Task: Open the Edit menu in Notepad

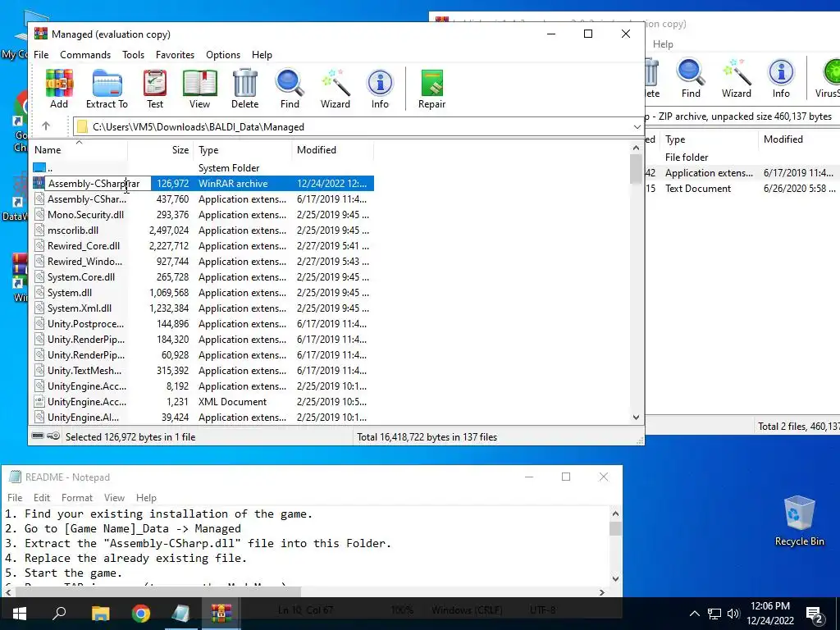Action: point(42,498)
